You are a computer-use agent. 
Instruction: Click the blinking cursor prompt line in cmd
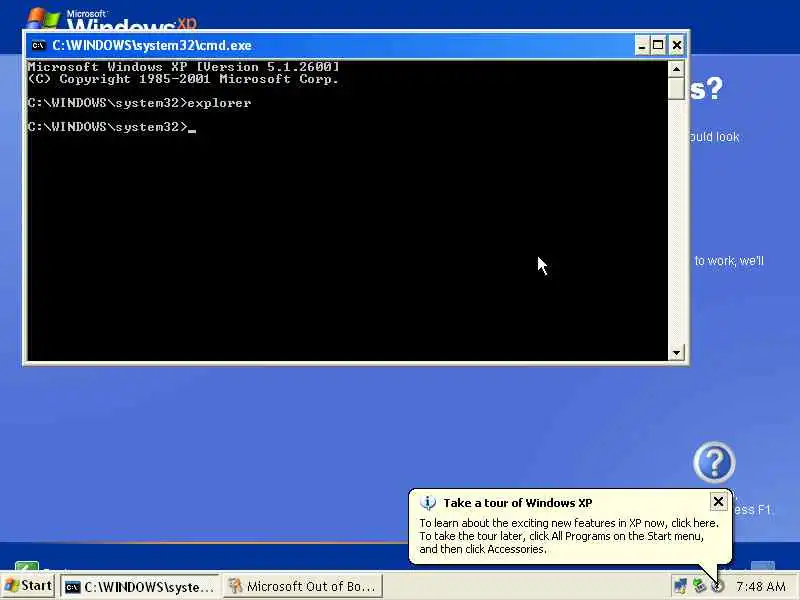112,127
